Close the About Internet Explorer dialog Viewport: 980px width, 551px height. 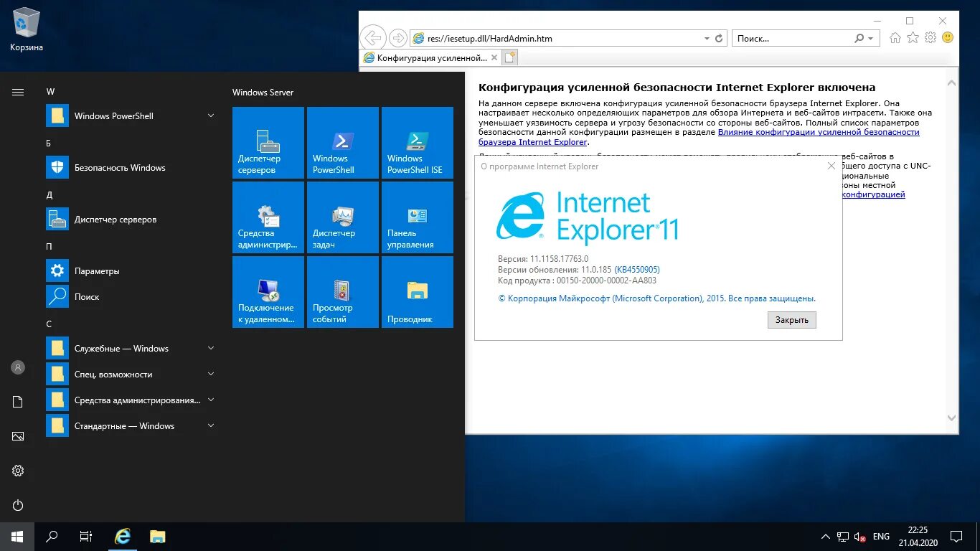831,166
